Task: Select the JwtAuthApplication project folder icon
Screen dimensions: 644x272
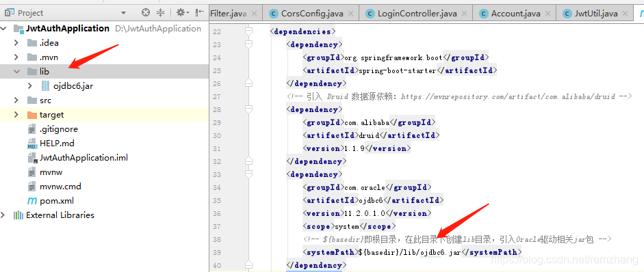Action: [x=18, y=28]
